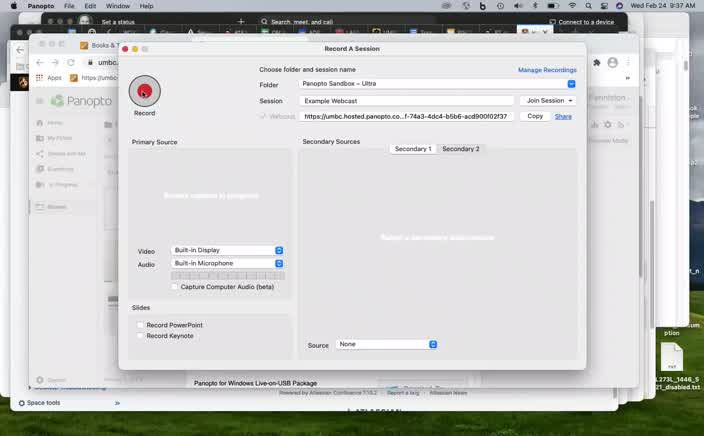
Task: Open the secondary Source dropdown set to None
Action: [x=387, y=344]
